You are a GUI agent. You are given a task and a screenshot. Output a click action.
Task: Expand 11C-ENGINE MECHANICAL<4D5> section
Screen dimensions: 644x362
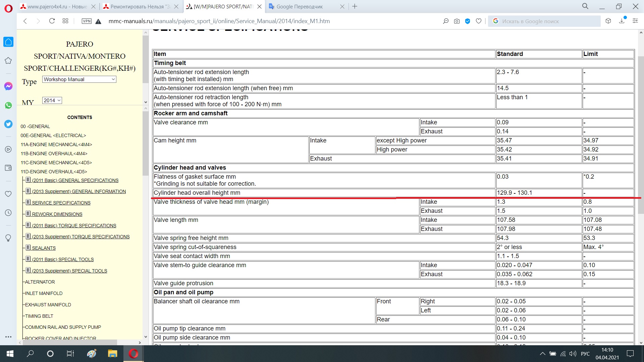tap(56, 163)
